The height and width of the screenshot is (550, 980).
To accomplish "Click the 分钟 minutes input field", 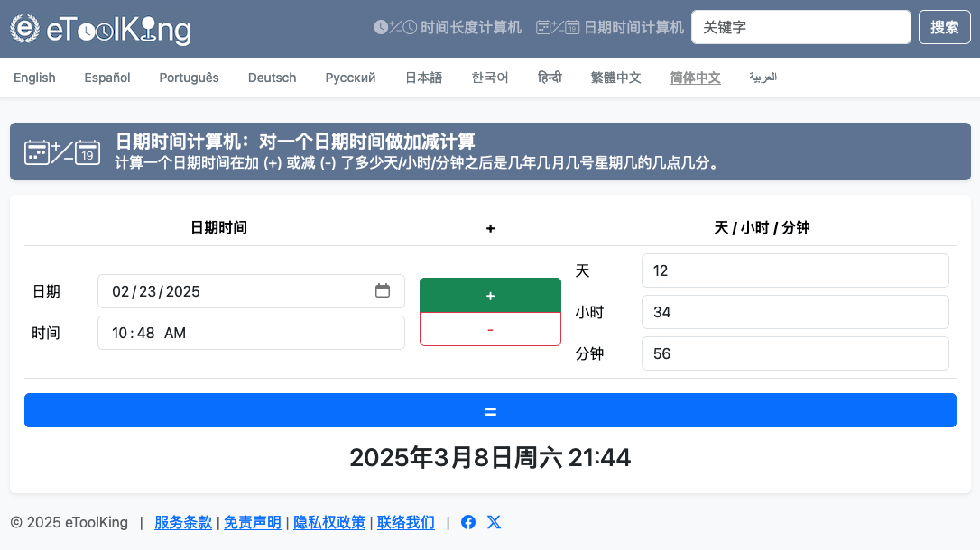I will [794, 353].
